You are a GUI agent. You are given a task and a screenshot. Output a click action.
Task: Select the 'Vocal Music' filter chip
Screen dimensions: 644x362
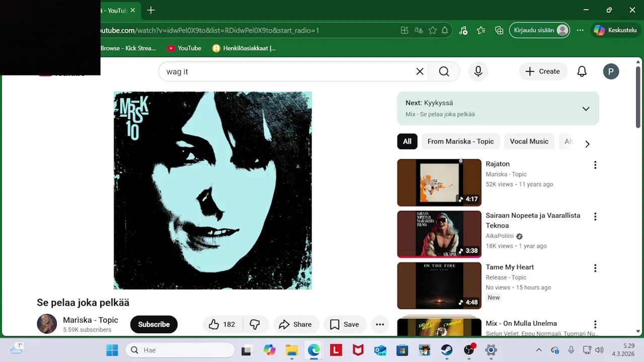pos(529,141)
